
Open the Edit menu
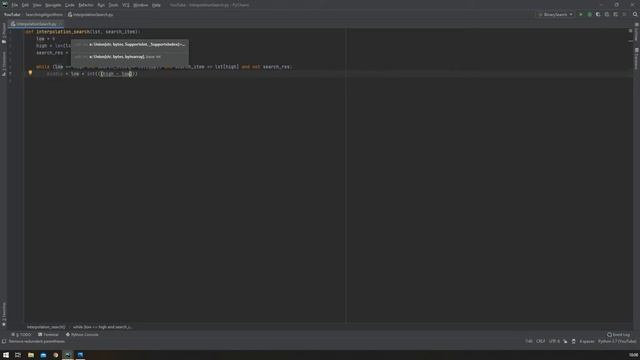pyautogui.click(x=25, y=5)
